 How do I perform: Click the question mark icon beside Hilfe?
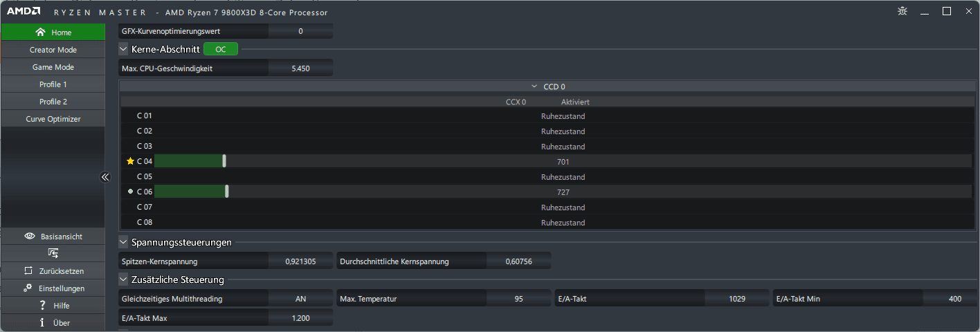coord(42,305)
